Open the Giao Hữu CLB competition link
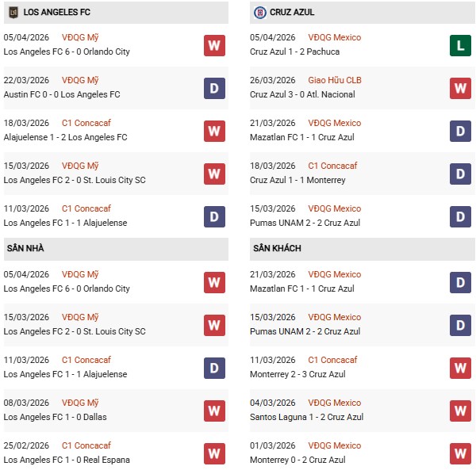 [336, 80]
